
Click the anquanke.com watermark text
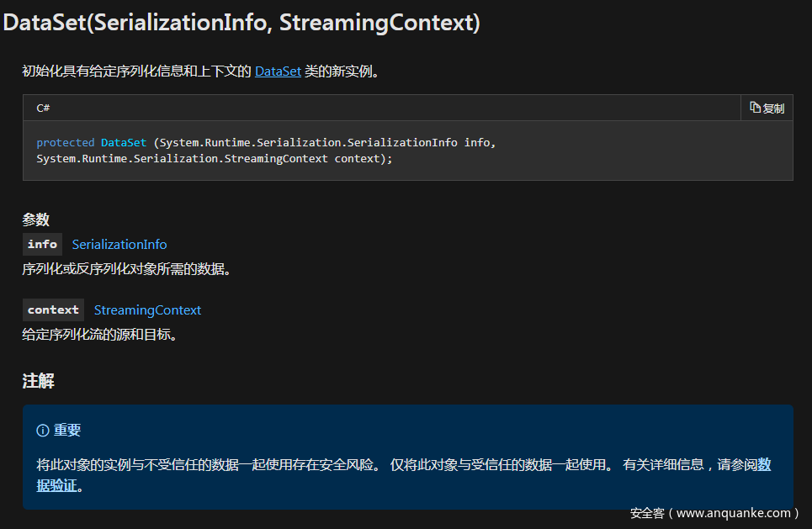(714, 513)
